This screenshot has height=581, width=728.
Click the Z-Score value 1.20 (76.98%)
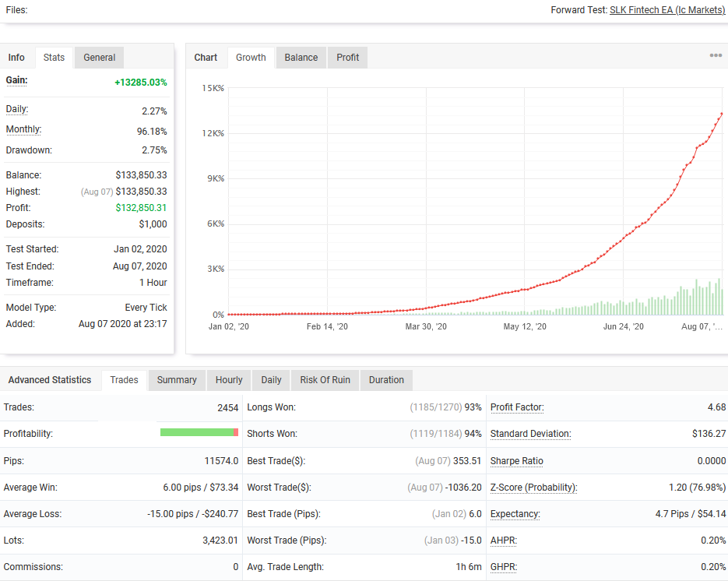[697, 488]
